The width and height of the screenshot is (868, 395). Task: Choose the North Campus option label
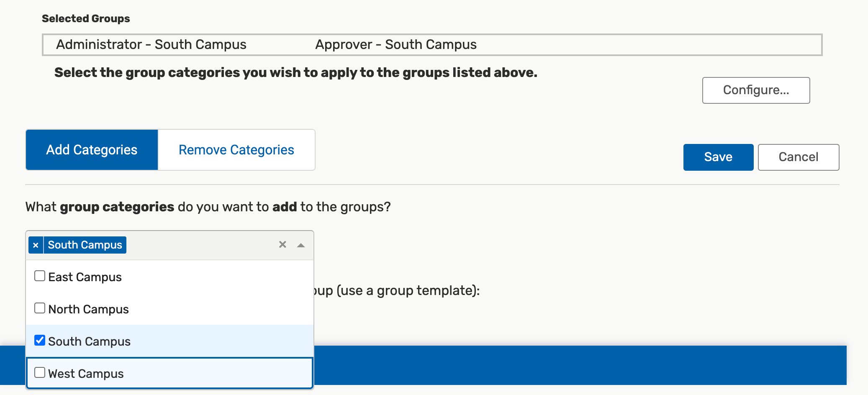(x=88, y=309)
